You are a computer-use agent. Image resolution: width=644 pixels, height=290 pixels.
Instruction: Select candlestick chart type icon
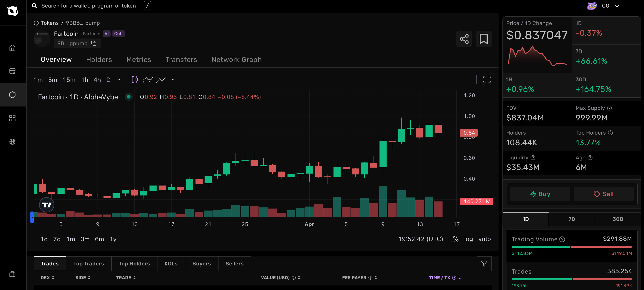(135, 79)
